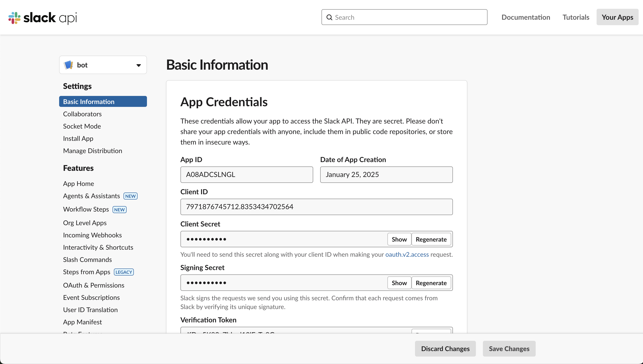Show the Client Secret value
The image size is (643, 364).
click(399, 239)
